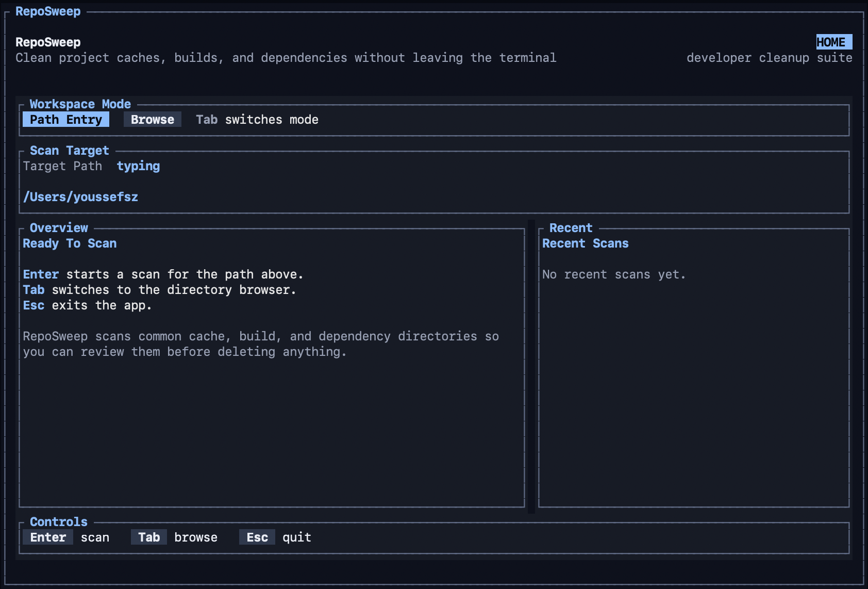Select the Path Entry workspace mode

[x=65, y=119]
